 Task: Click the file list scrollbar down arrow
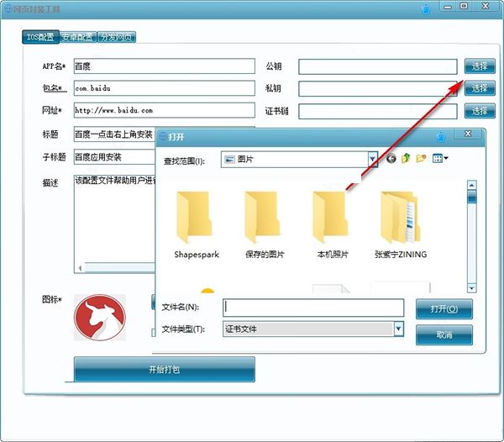(471, 288)
